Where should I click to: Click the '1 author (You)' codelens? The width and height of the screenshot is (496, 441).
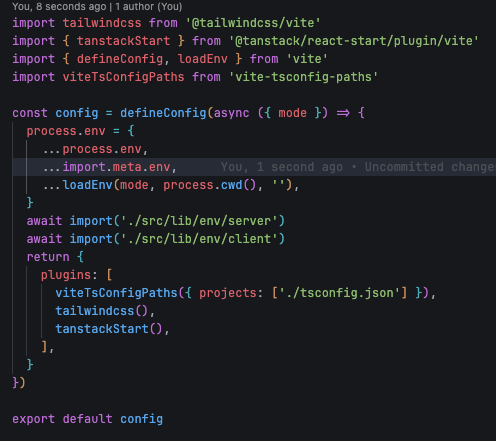(149, 7)
